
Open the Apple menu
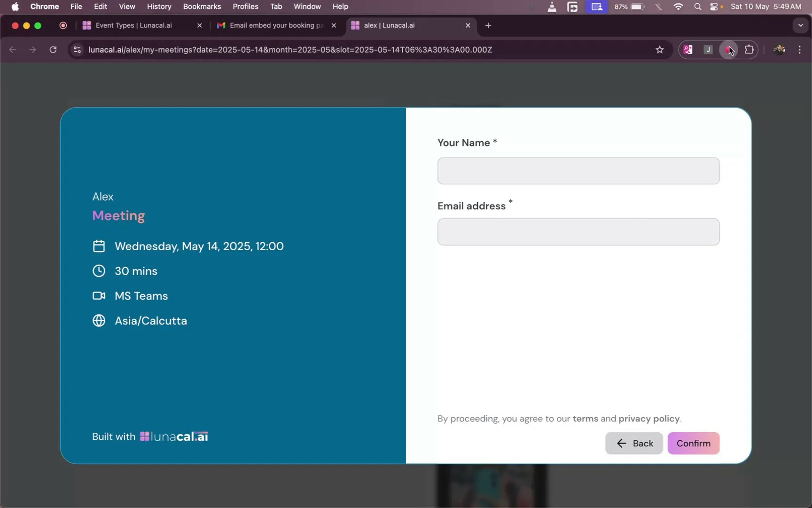[x=15, y=7]
